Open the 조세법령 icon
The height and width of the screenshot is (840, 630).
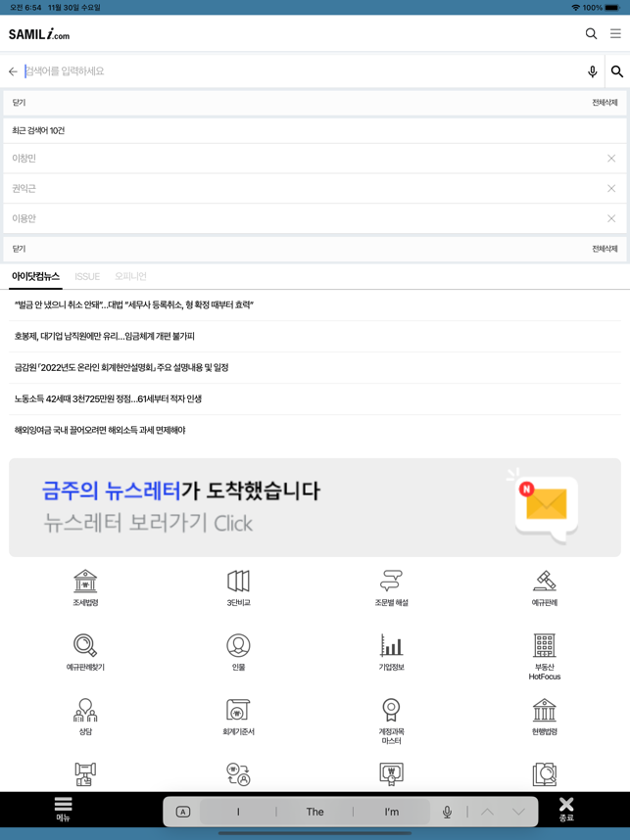[x=85, y=582]
